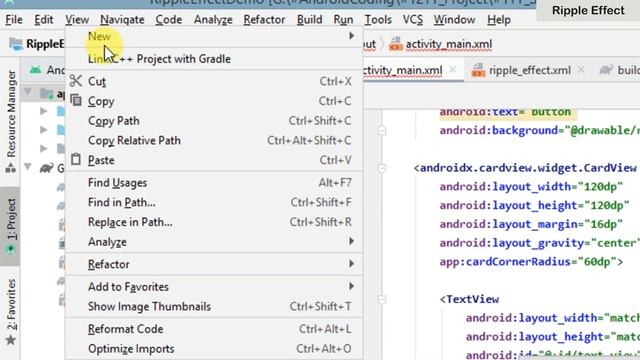Viewport: 640px width, 360px height.
Task: Select Cut from the context menu
Action: coord(214,82)
